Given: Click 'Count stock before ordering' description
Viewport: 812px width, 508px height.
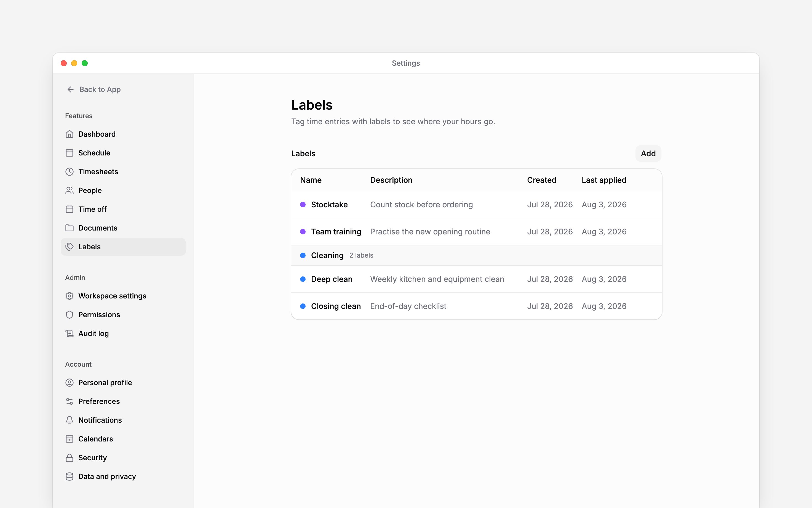Looking at the screenshot, I should point(421,205).
